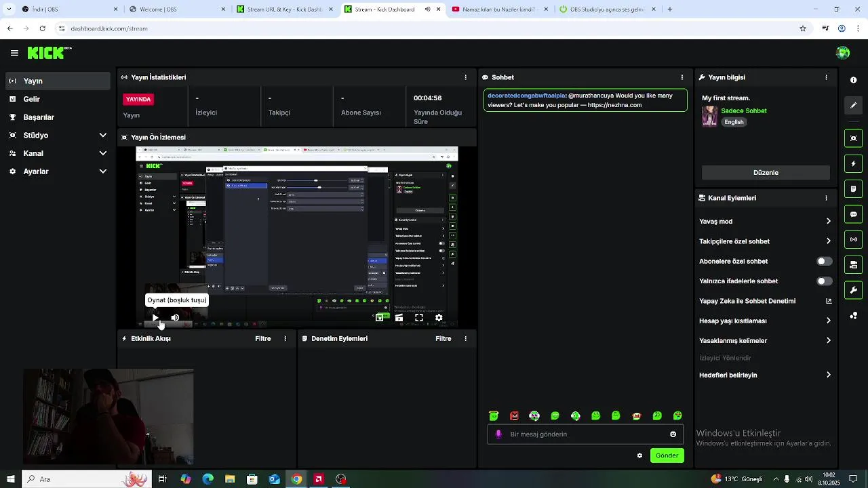
Task: Click the Bir mesaj gönderin input
Action: point(586,434)
